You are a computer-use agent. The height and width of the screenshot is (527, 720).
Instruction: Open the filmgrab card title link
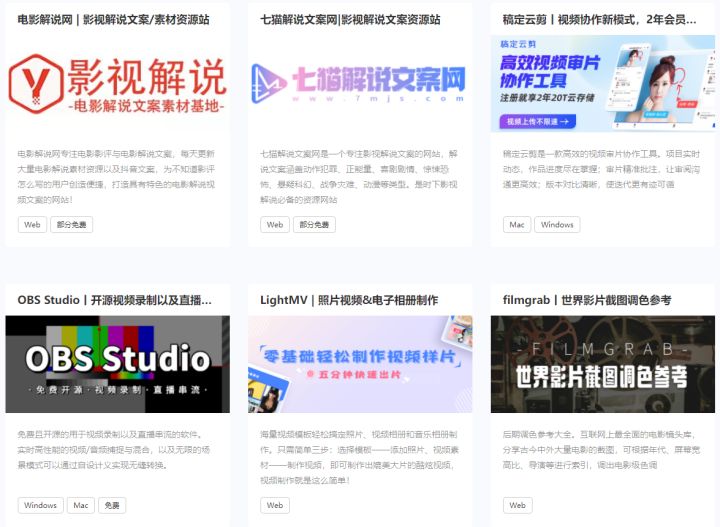coord(587,300)
